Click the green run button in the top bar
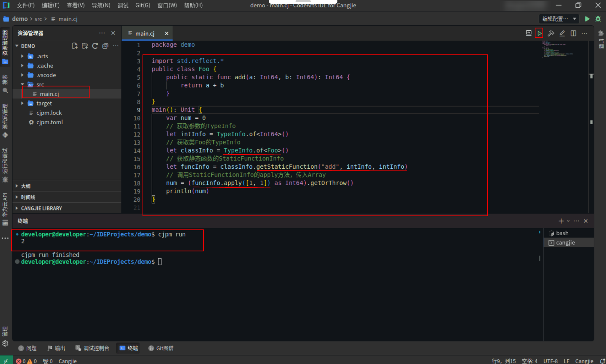Screen dimensions: 606x364 [587, 19]
